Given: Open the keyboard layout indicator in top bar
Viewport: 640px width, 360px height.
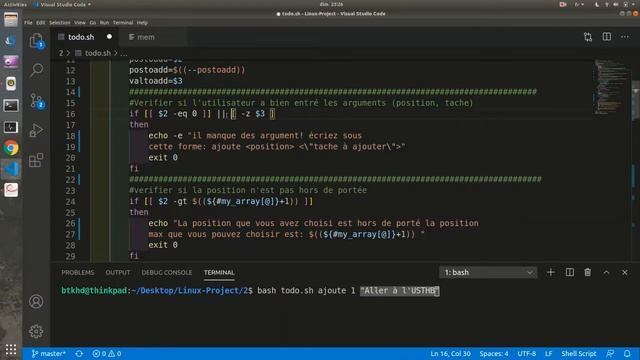Looking at the screenshot, I should 579,4.
